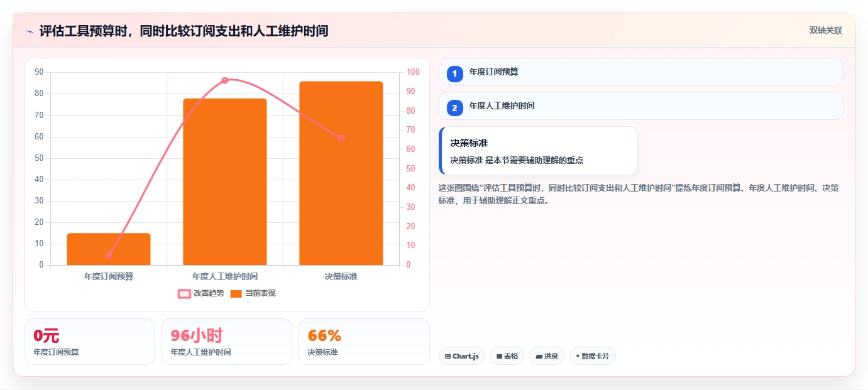This screenshot has height=390, width=868.
Task: Click the orange 当前表现 legend swatch
Action: point(236,294)
